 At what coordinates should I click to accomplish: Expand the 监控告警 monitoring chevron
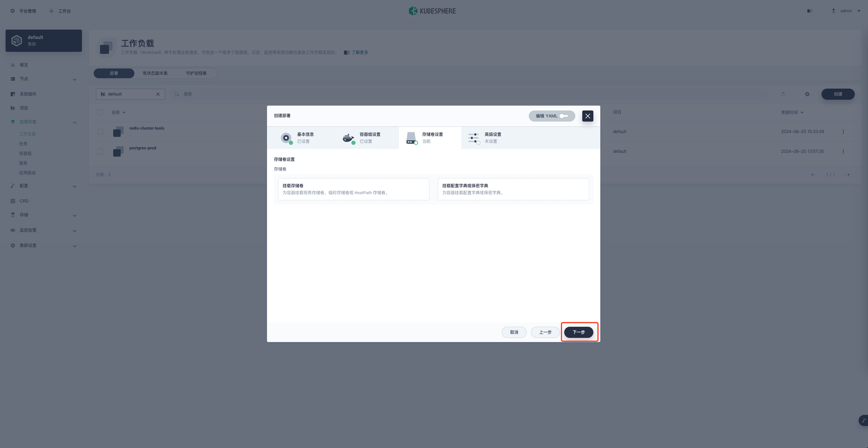click(x=74, y=231)
